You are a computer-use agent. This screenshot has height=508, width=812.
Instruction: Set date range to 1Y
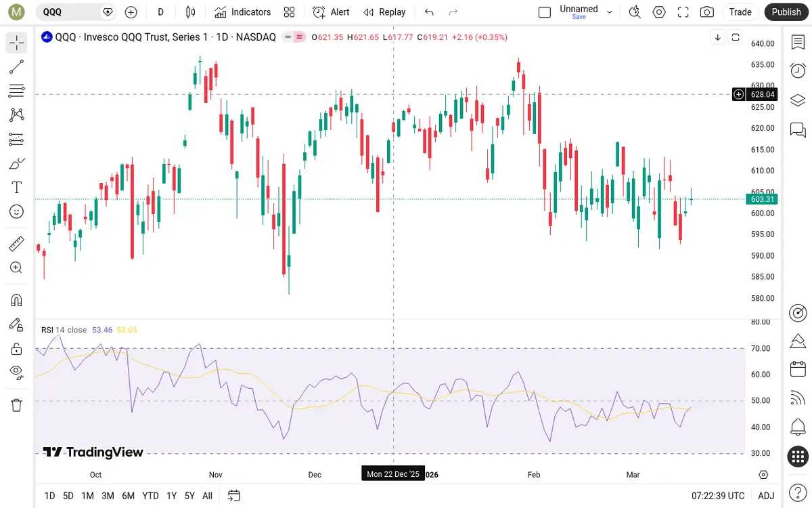click(x=171, y=496)
